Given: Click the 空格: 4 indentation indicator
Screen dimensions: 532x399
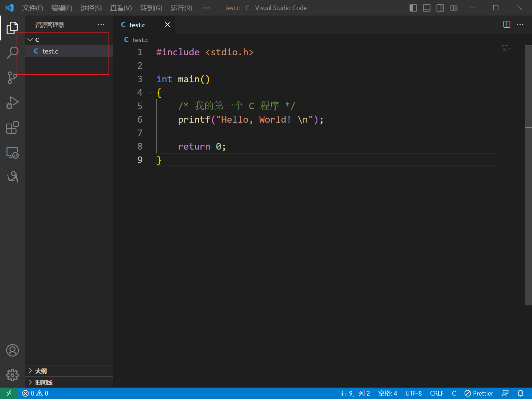Looking at the screenshot, I should [388, 393].
